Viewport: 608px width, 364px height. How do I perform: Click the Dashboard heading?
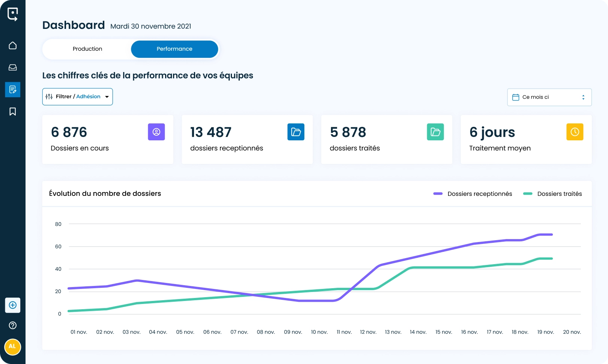click(74, 25)
